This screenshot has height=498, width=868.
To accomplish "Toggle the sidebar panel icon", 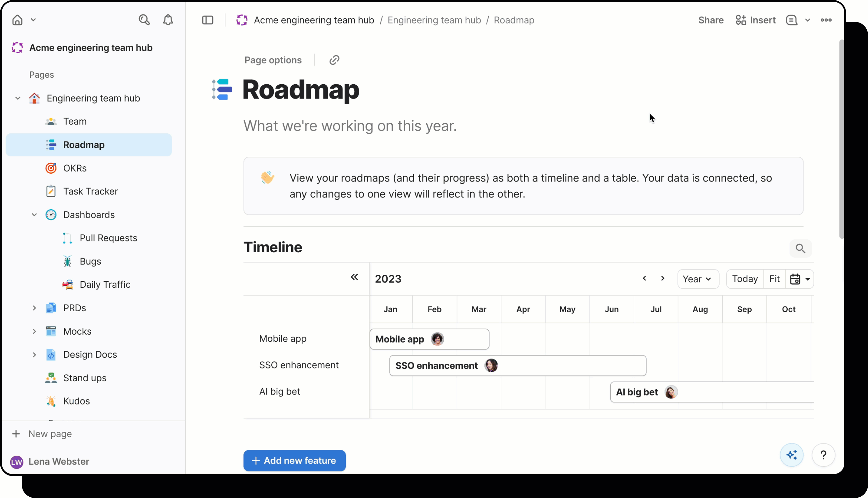I will coord(208,20).
